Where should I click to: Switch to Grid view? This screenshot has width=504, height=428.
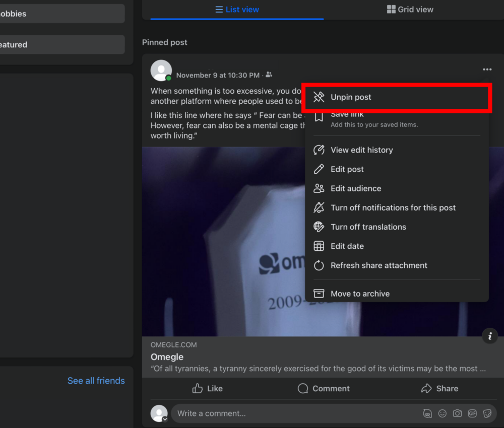[x=410, y=9]
